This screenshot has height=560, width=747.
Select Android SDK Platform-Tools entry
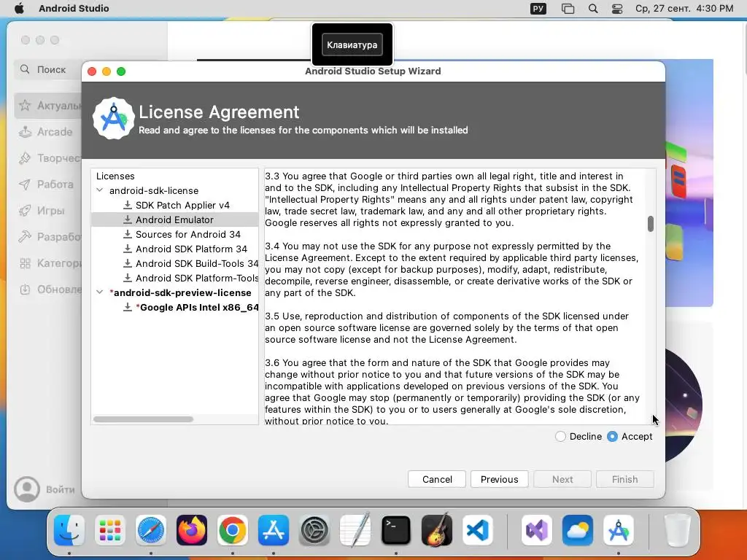tap(197, 278)
